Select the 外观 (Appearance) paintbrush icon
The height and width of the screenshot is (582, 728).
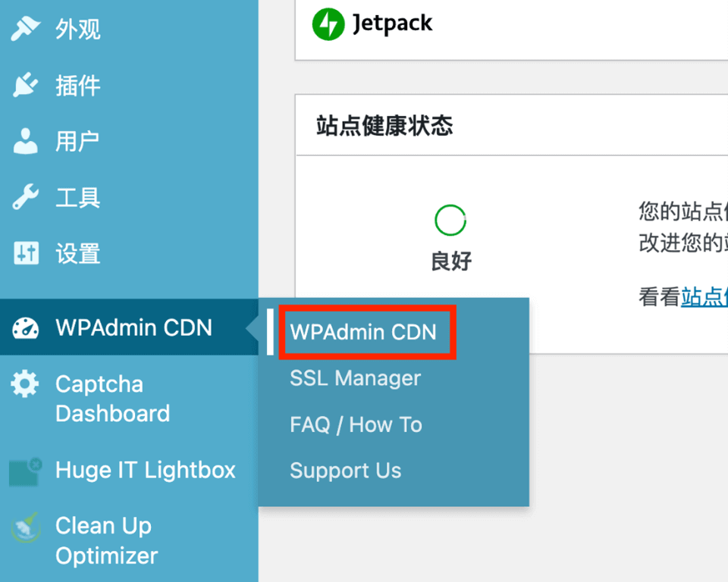click(x=25, y=28)
